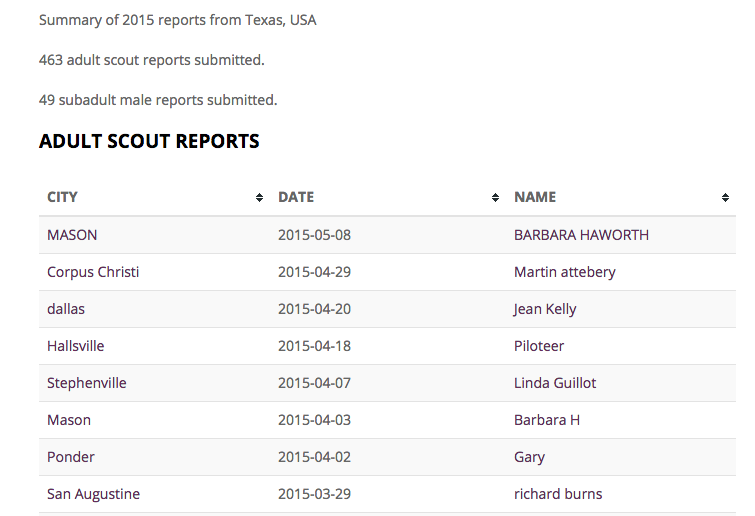Image resolution: width=755 pixels, height=516 pixels.
Task: Select the Stephenville city entry
Action: tap(87, 383)
